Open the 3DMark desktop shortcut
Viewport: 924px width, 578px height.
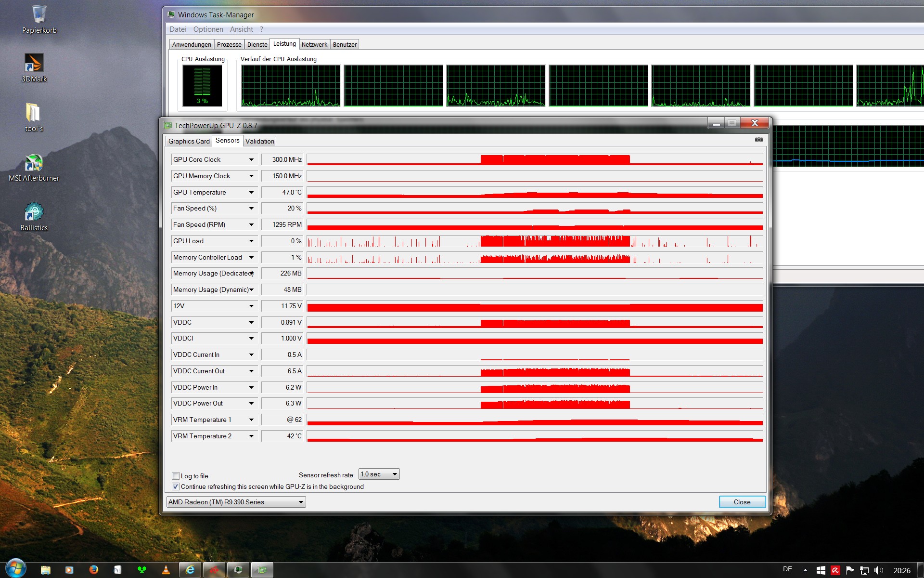pyautogui.click(x=34, y=64)
